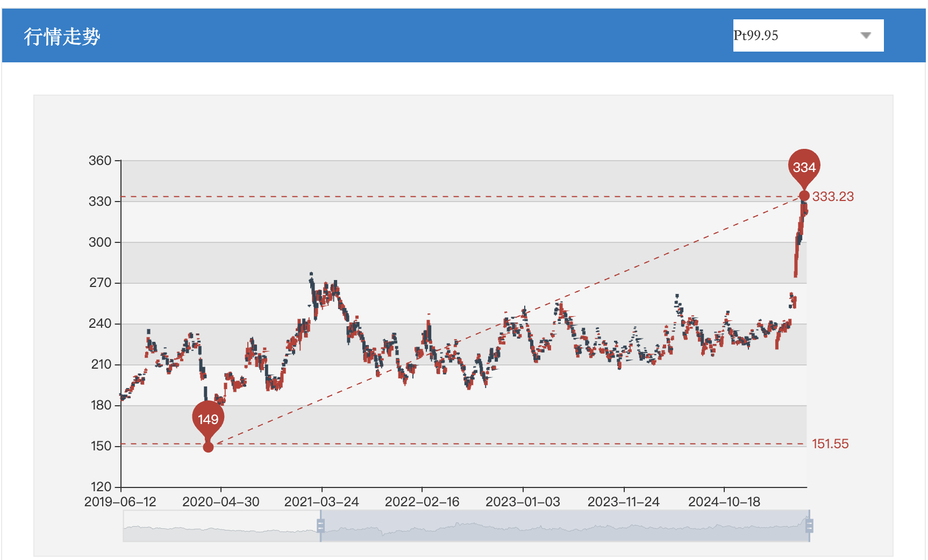
Task: Select the 2020-04-30 date axis label
Action: pyautogui.click(x=220, y=502)
